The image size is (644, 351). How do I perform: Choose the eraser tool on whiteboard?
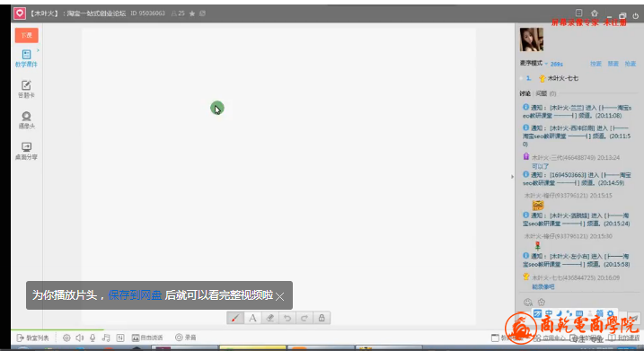[x=269, y=318]
